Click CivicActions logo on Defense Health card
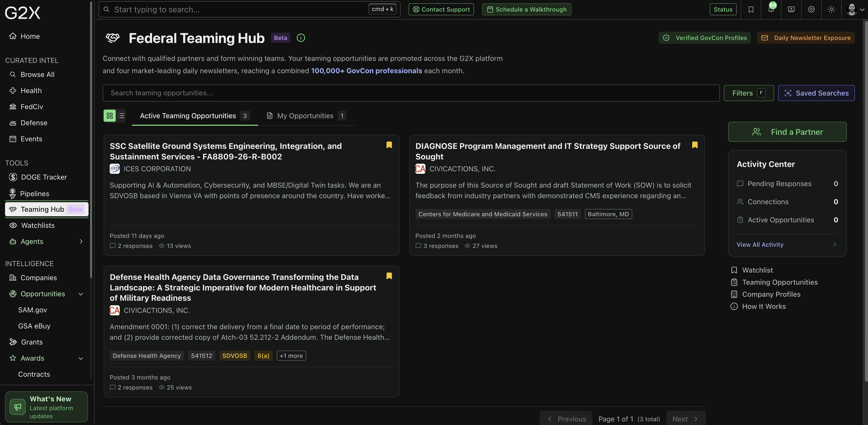The image size is (868, 425). pos(114,310)
